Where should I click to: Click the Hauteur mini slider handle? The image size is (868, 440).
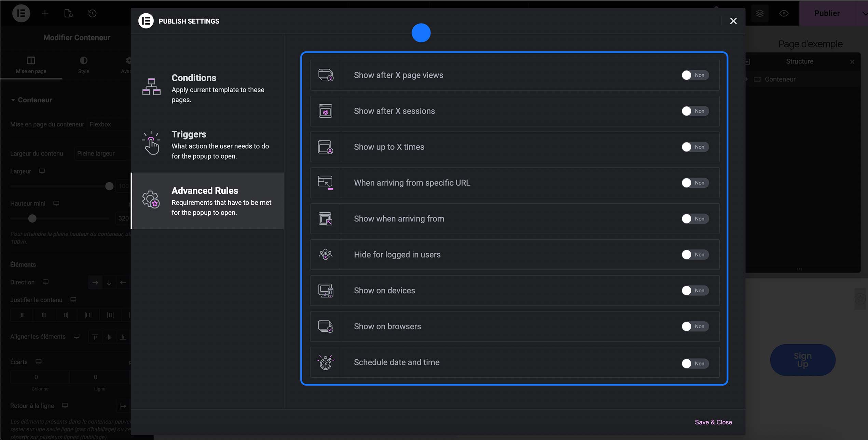point(32,218)
